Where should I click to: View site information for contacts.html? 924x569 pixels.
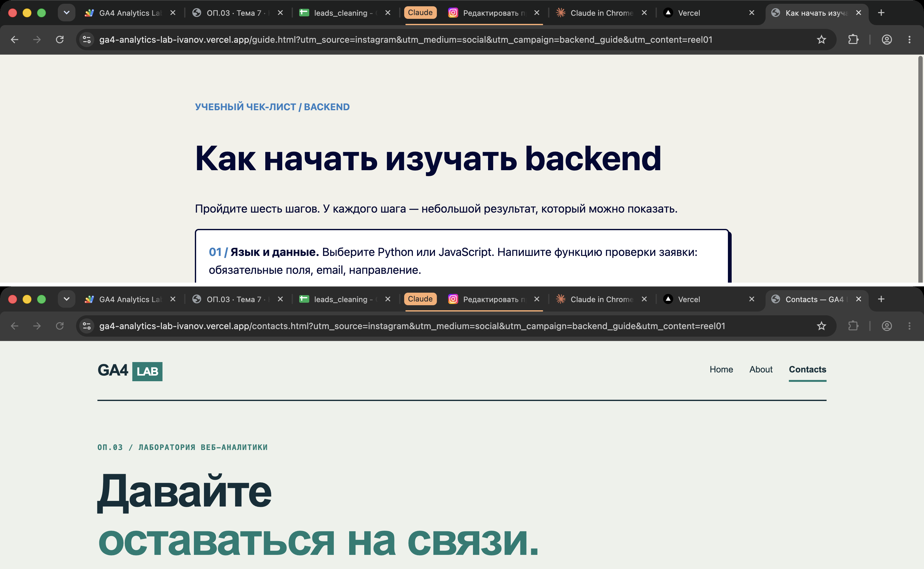87,326
